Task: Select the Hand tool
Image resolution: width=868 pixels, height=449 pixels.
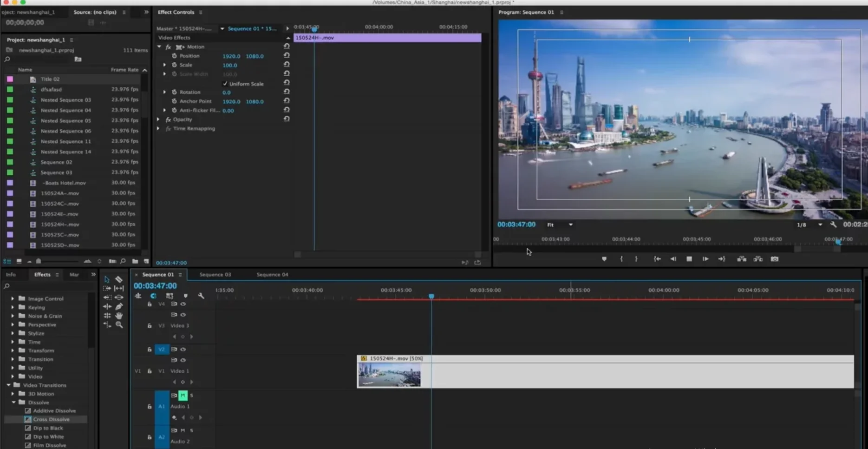Action: click(x=119, y=316)
